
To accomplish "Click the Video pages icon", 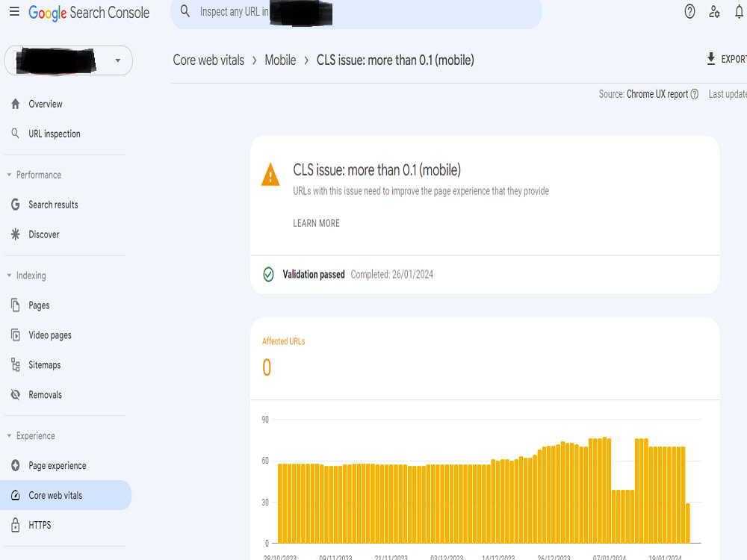I will [x=15, y=335].
